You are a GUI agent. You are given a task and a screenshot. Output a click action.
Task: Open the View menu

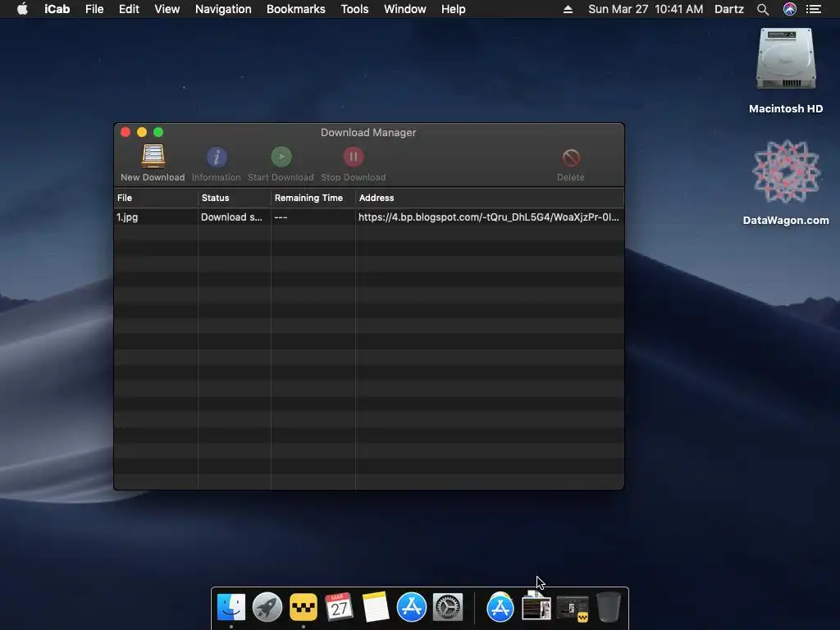(167, 9)
